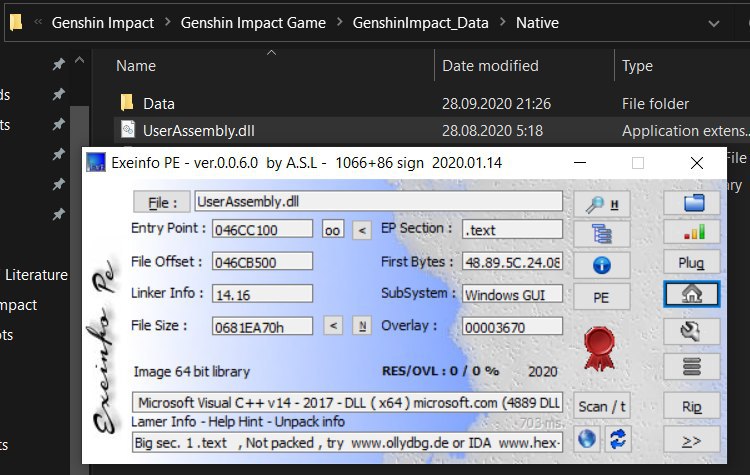Click the EP Section .text field
The image size is (750, 475).
[x=512, y=230]
